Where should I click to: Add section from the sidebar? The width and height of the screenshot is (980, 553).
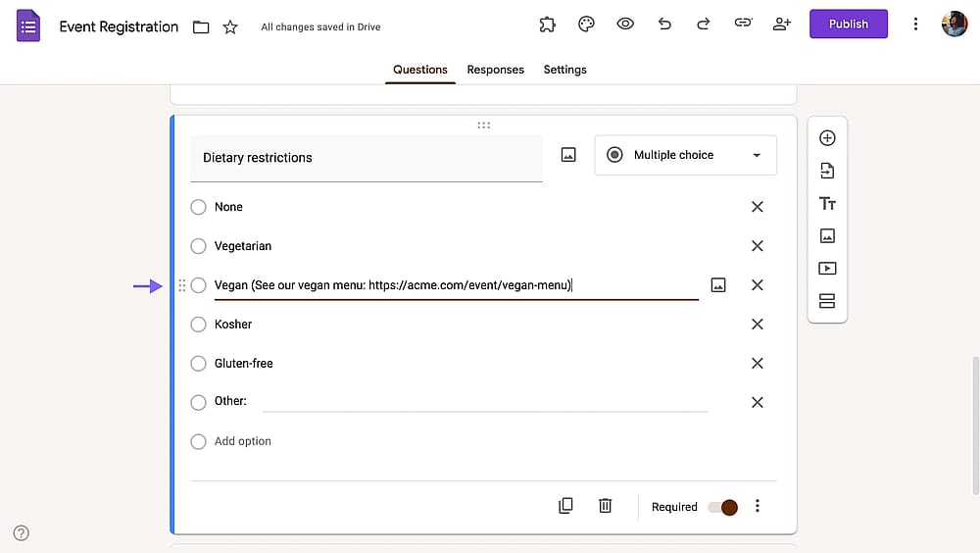827,301
